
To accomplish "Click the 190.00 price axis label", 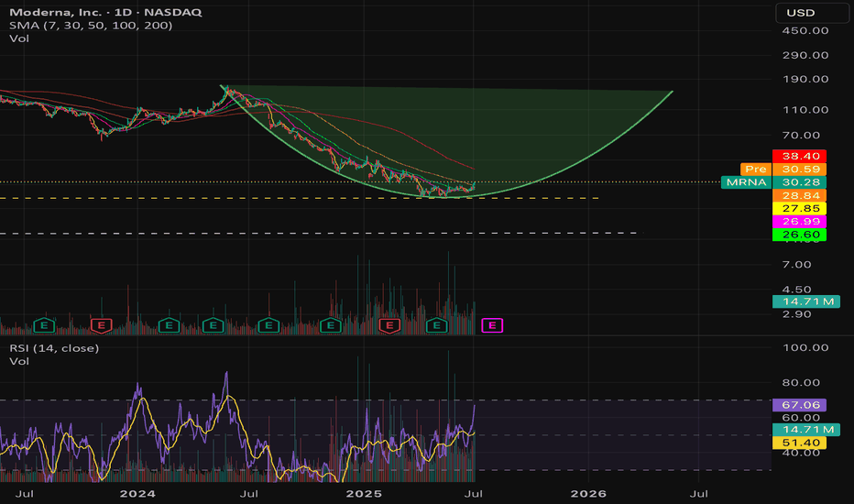I will [x=805, y=79].
